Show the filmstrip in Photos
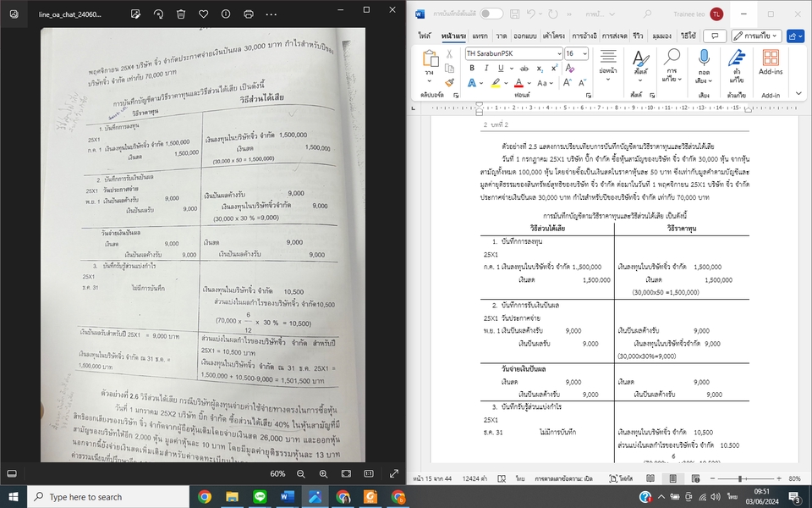 12,473
